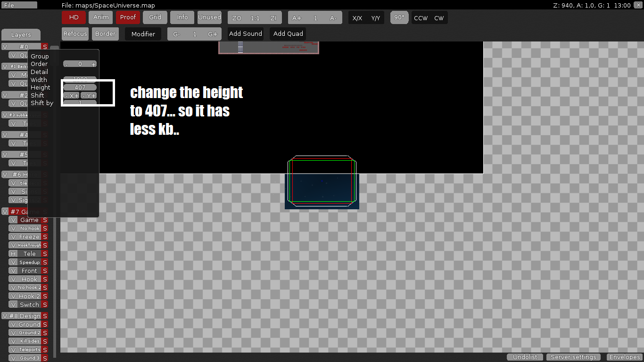Click the Add Quad button
This screenshot has width=644, height=362.
tap(288, 34)
